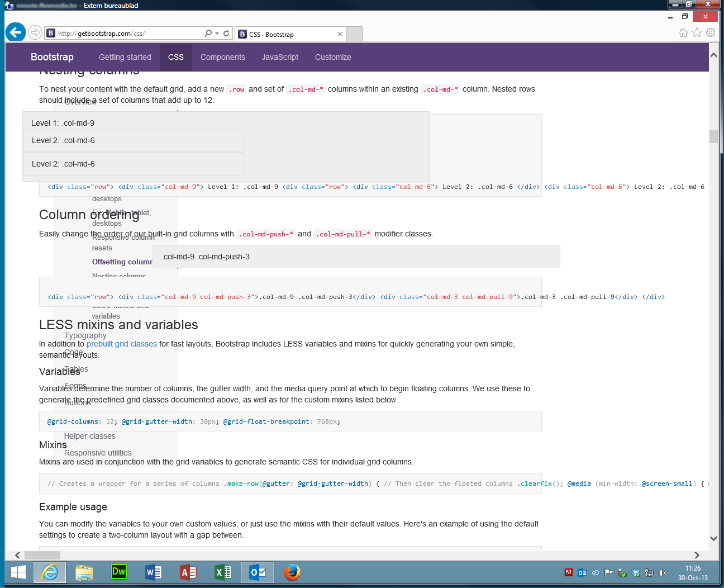Click volume speaker tray icon
Screen dimensions: 724x588
click(663, 572)
